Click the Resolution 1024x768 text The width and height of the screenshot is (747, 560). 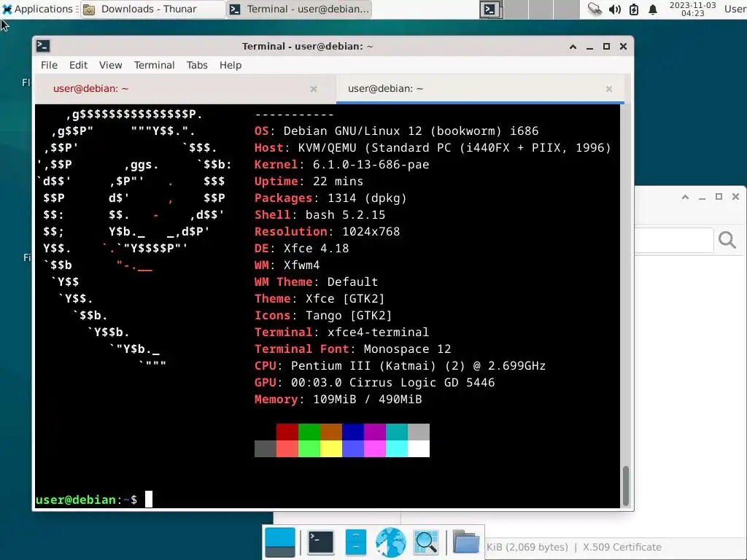pos(328,231)
